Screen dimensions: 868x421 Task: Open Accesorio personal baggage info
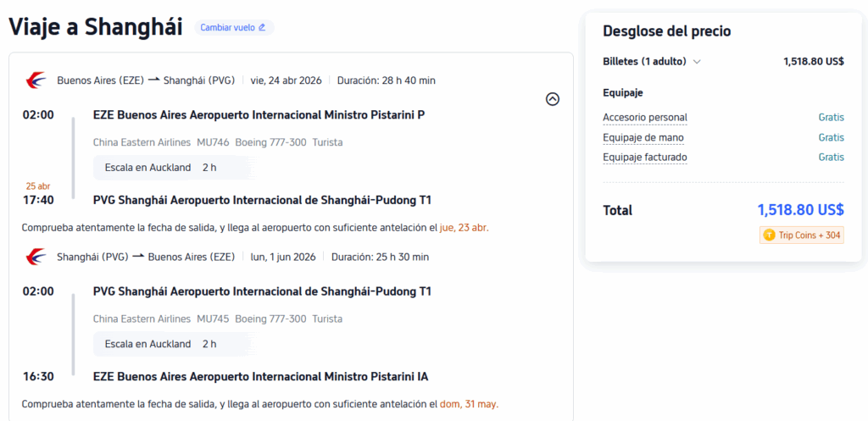(x=644, y=117)
